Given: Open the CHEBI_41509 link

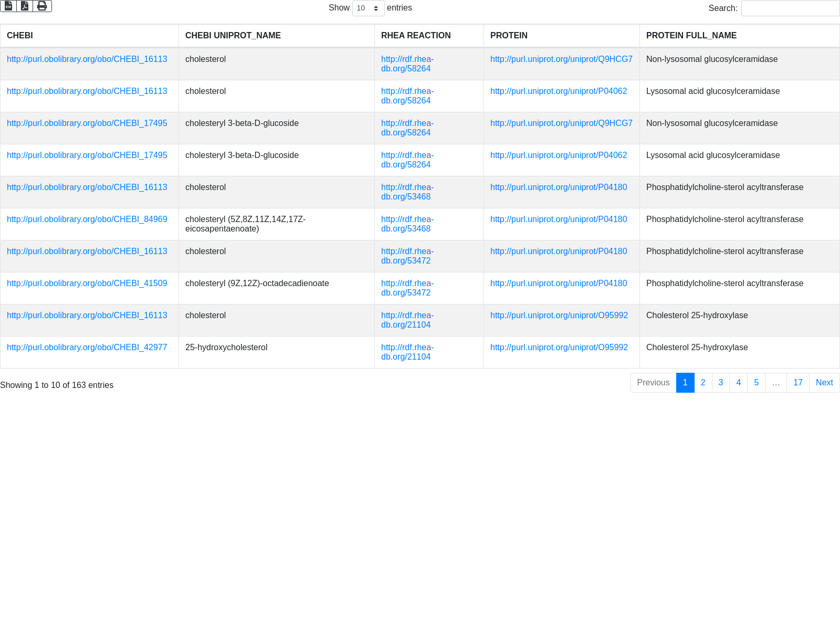Looking at the screenshot, I should (87, 283).
